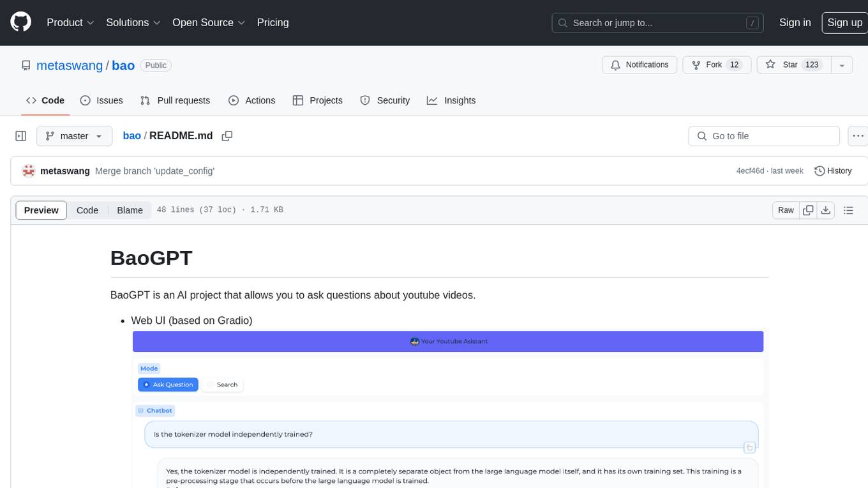Open the GitHub homepage logo

pyautogui.click(x=20, y=22)
